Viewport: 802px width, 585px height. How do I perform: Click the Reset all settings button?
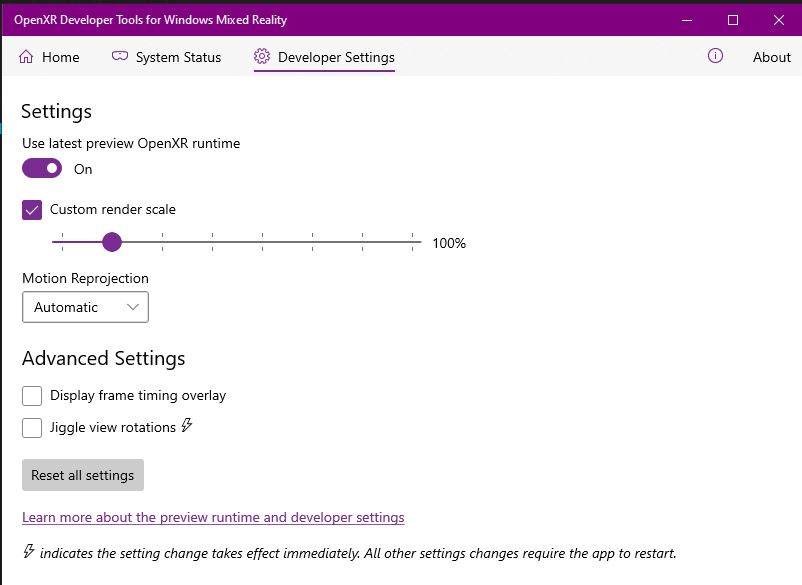coord(83,475)
